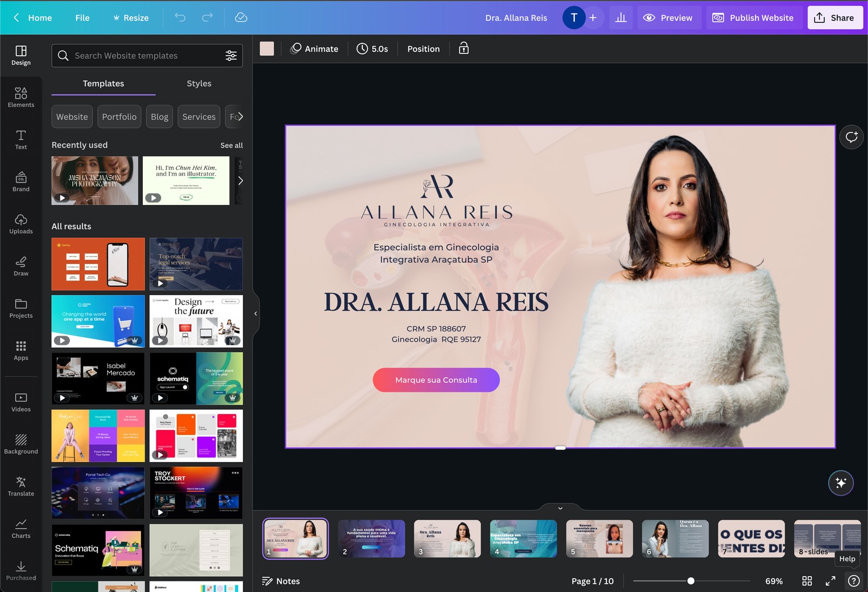The width and height of the screenshot is (868, 592).
Task: Toggle the grid view of pages
Action: click(807, 581)
